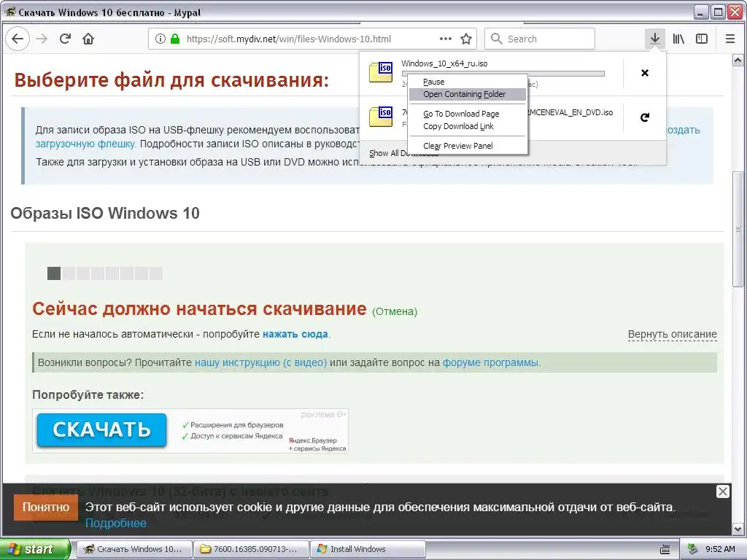This screenshot has height=560, width=747.
Task: Click Яндекс.Браузер advertisement text
Action: [x=312, y=440]
